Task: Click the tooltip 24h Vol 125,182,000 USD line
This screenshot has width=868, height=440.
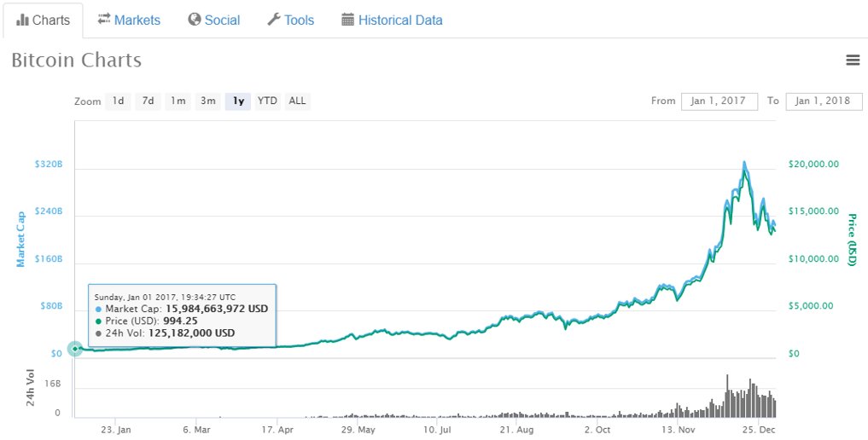Action: coord(165,333)
